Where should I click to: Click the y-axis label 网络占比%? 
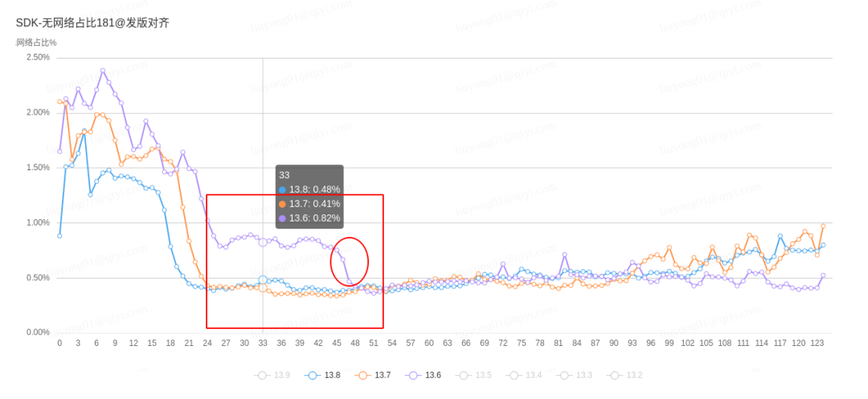coord(36,43)
